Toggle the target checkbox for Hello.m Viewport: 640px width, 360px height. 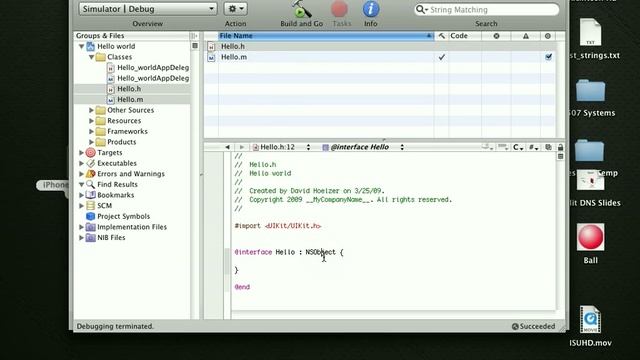[548, 57]
